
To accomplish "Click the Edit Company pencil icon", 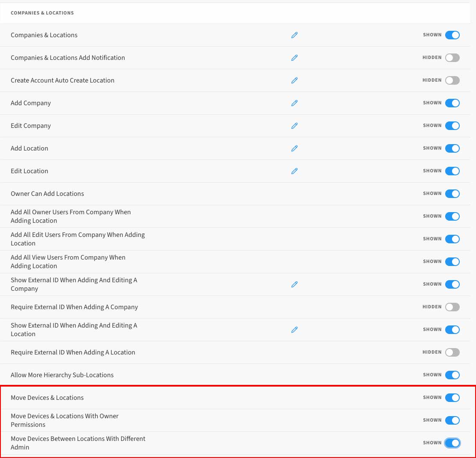I will 295,126.
